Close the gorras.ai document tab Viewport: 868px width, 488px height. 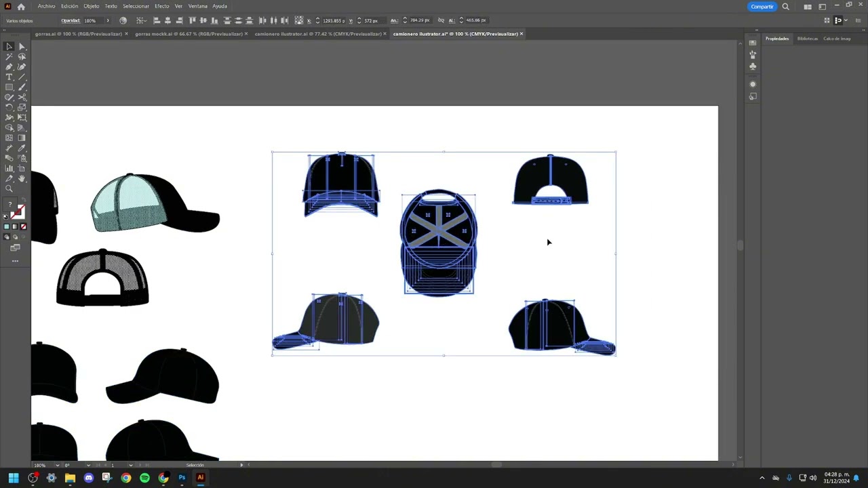(x=125, y=34)
